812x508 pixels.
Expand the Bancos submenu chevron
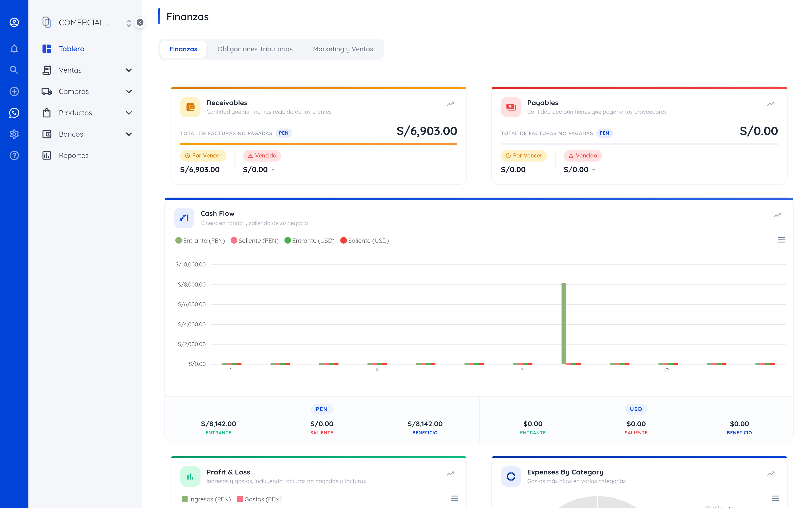pos(129,134)
